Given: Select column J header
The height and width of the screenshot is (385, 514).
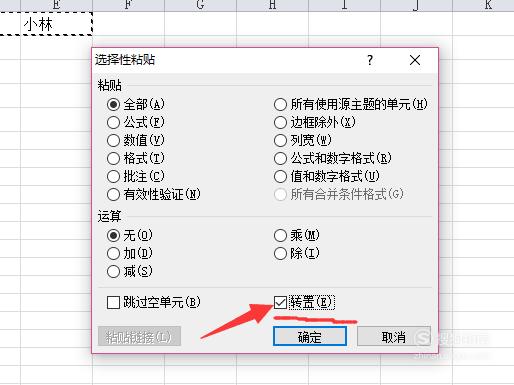Looking at the screenshot, I should click(416, 5).
